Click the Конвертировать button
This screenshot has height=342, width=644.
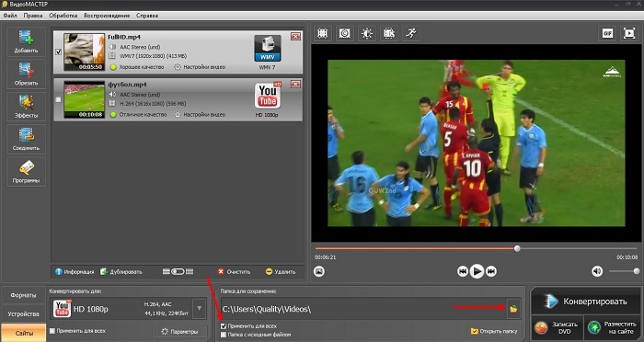point(585,302)
